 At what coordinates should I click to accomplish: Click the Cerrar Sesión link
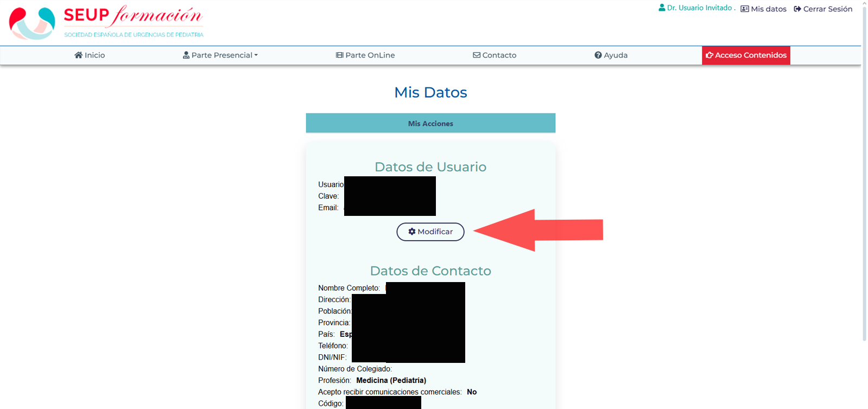(828, 9)
